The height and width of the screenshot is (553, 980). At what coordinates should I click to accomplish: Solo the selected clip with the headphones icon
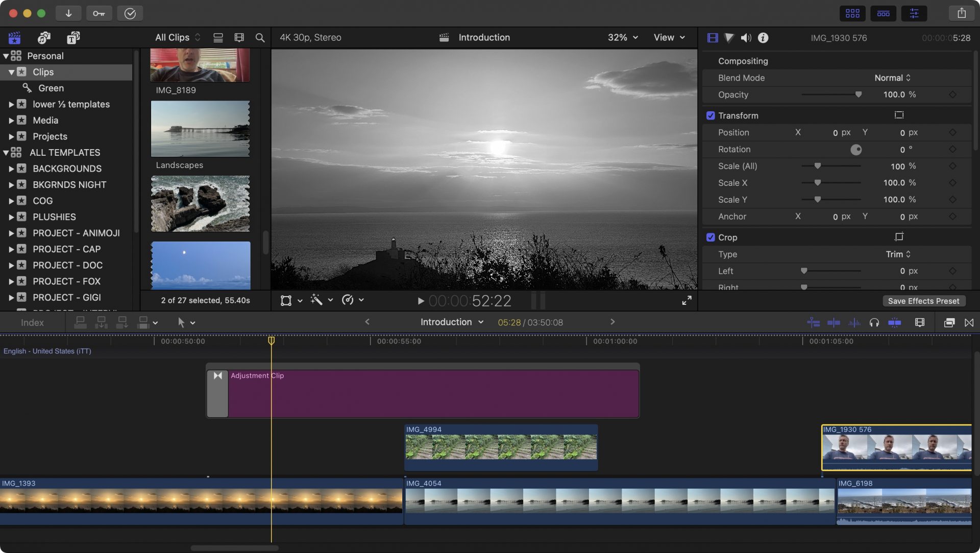(x=874, y=322)
